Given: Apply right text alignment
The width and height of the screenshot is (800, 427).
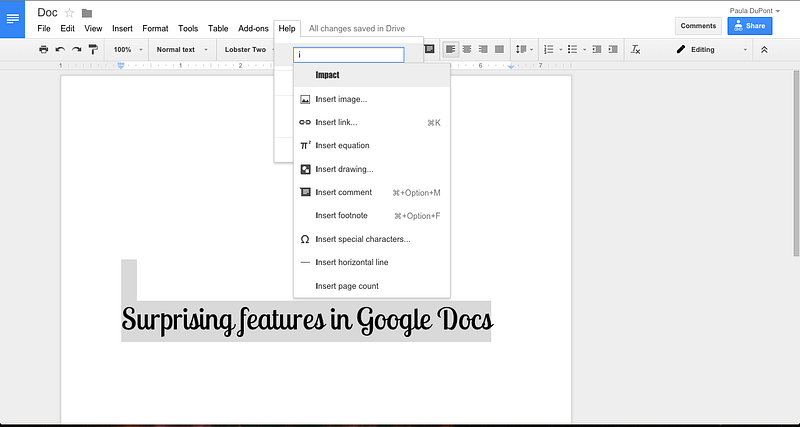Looking at the screenshot, I should coord(483,49).
